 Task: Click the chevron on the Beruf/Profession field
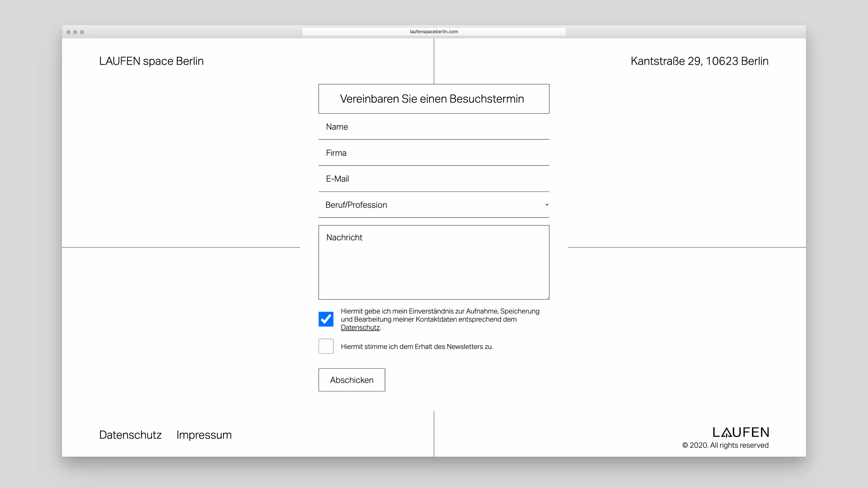[547, 204]
